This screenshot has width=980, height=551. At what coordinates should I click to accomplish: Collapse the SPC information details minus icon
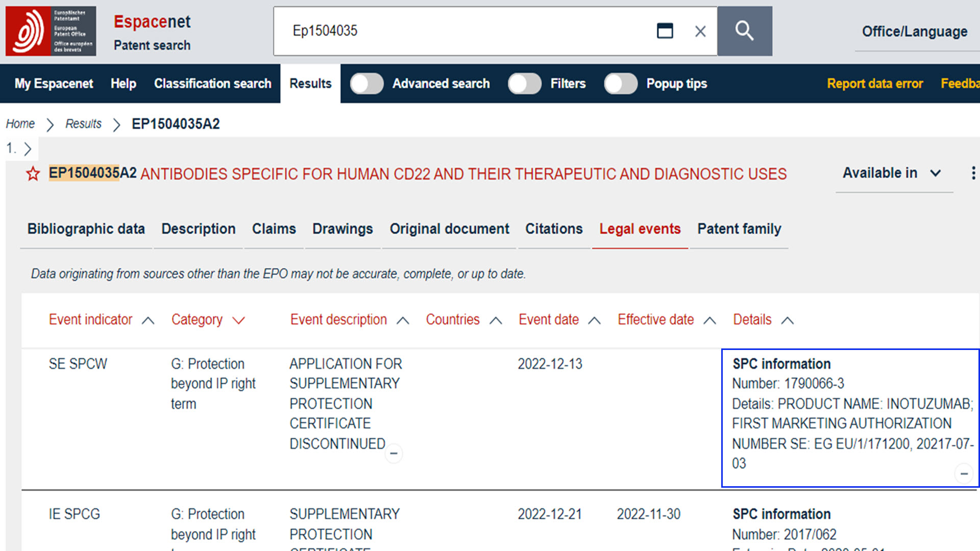click(x=964, y=473)
